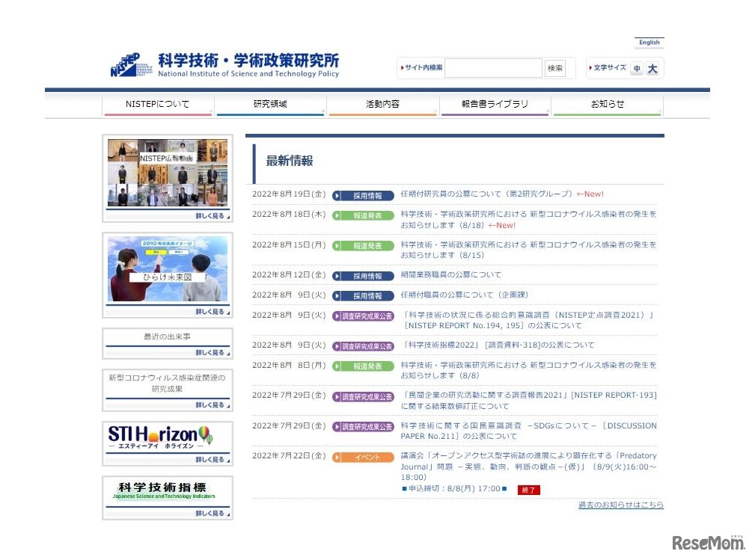Switch to the 研究領域 tab
Image resolution: width=755 pixels, height=560 pixels.
270,105
